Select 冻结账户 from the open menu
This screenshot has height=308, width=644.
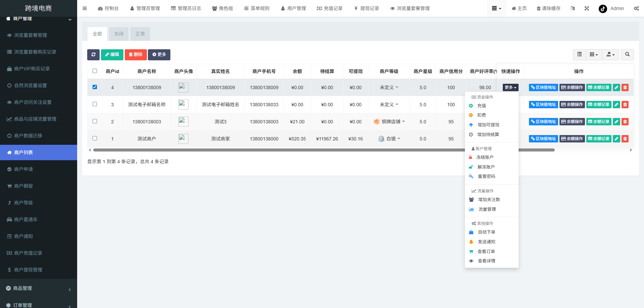[486, 157]
